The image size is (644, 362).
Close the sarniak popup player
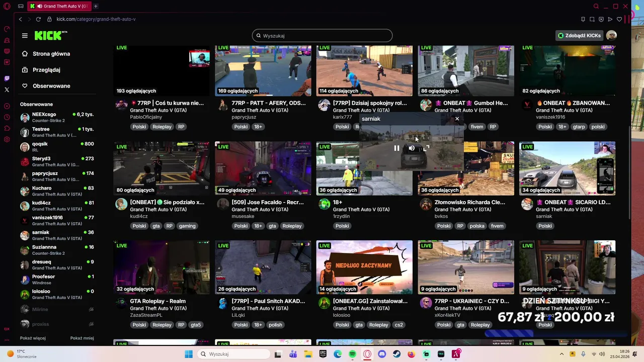click(457, 119)
